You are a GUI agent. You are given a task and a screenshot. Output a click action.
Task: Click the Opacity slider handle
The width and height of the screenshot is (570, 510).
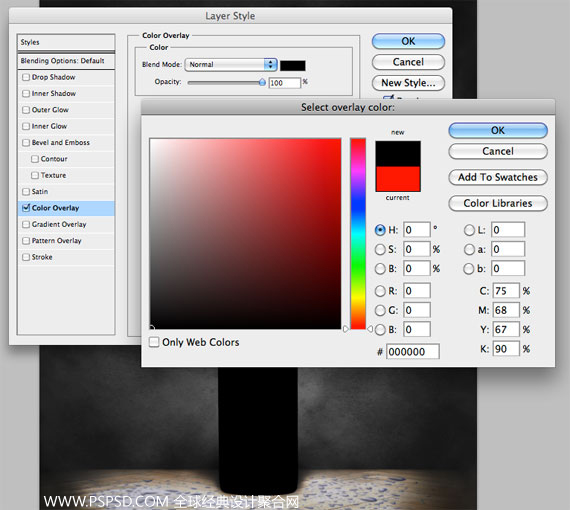click(x=262, y=83)
